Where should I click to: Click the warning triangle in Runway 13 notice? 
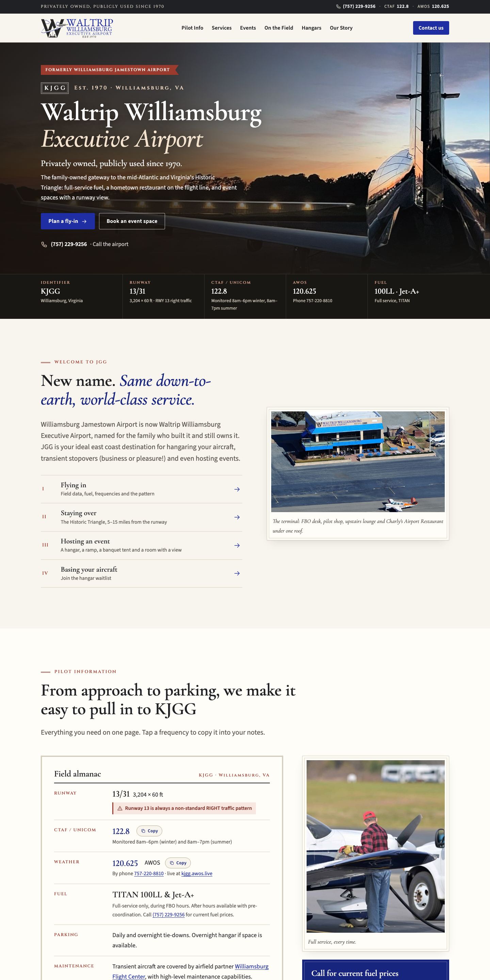[120, 808]
